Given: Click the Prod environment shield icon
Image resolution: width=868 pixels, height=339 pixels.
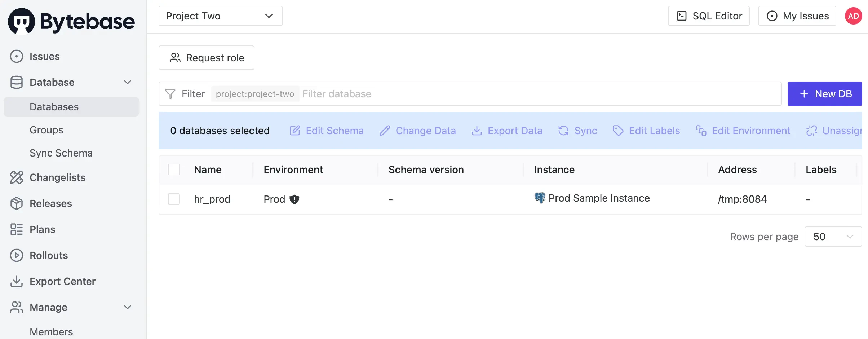Looking at the screenshot, I should pyautogui.click(x=294, y=199).
